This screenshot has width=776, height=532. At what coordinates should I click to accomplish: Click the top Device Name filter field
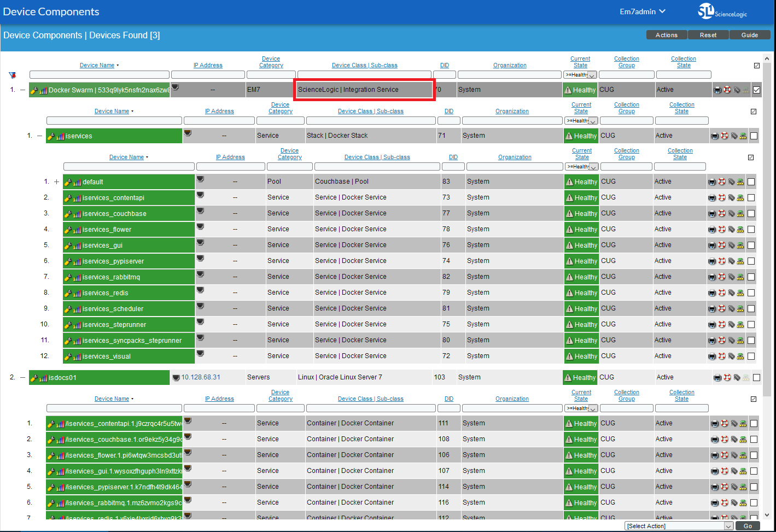coord(99,75)
